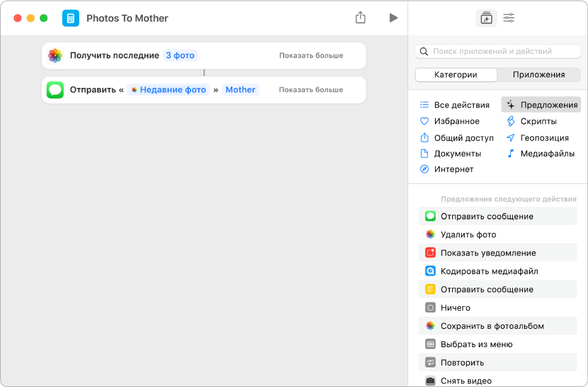Add the Сохранить в фотоальбом action
Viewport: 588px width, 387px height.
tap(492, 326)
